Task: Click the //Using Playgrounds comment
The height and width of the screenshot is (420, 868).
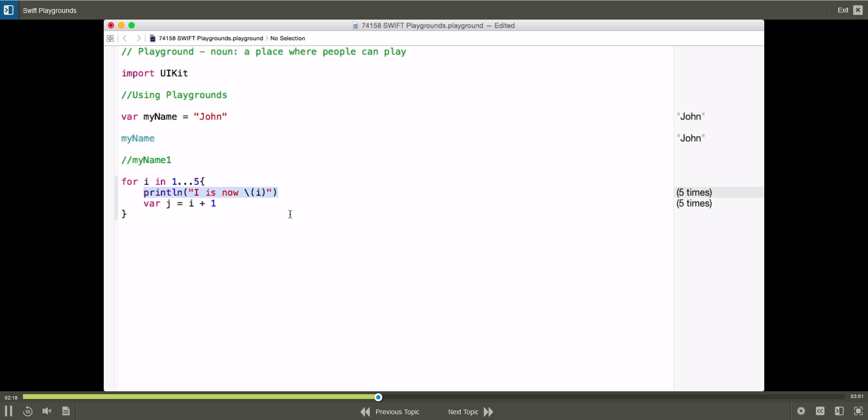Action: [174, 95]
